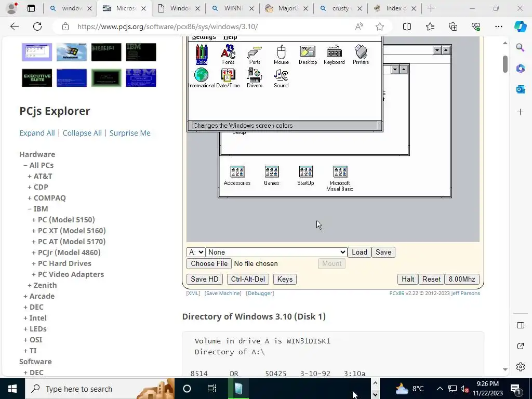Open the Sound control panel icon
This screenshot has width=532, height=399.
281,78
